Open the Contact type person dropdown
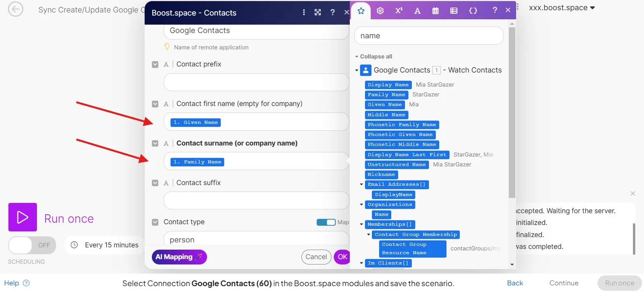Screen dimensions: 644x291 [256, 239]
